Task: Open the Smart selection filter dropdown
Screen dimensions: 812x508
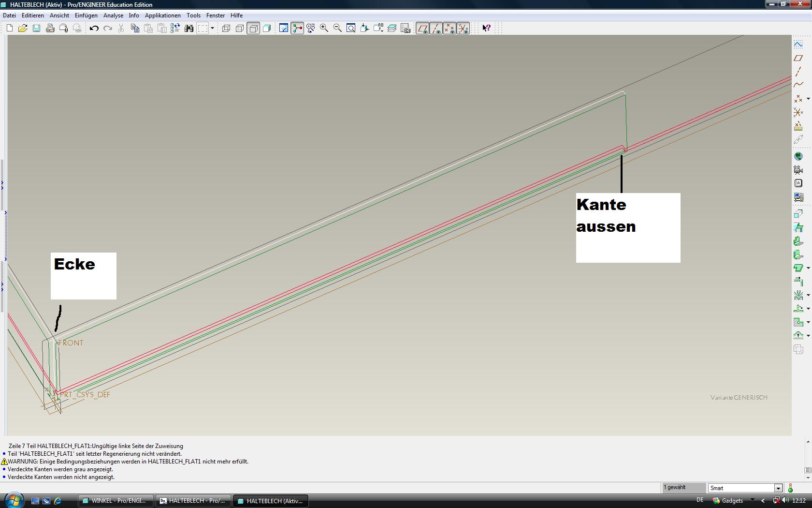Action: (778, 488)
